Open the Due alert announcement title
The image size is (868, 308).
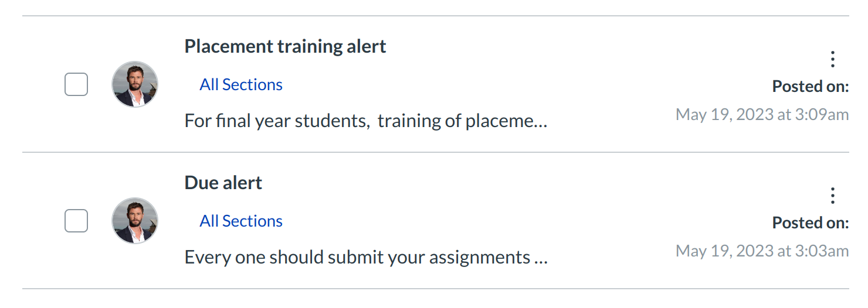[223, 183]
